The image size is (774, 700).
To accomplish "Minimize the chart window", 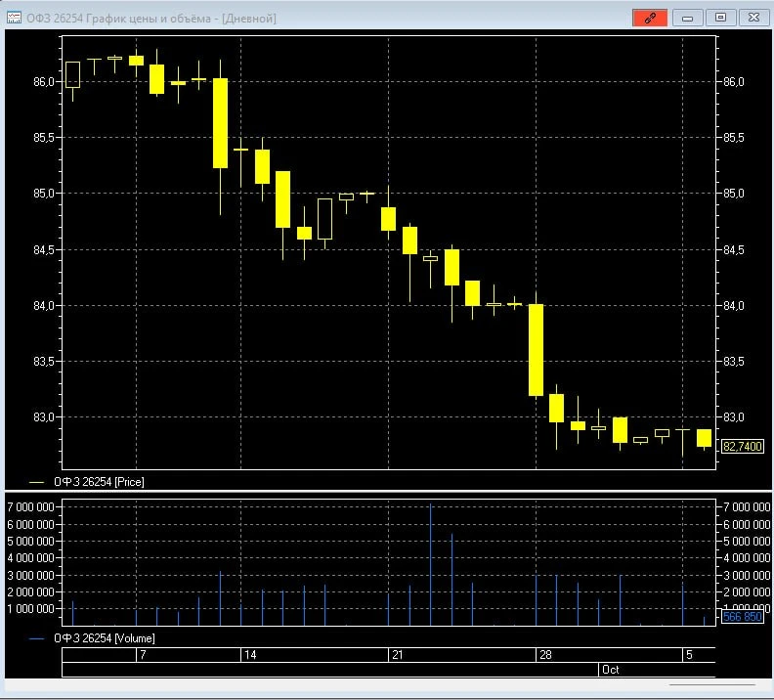I will pos(688,19).
